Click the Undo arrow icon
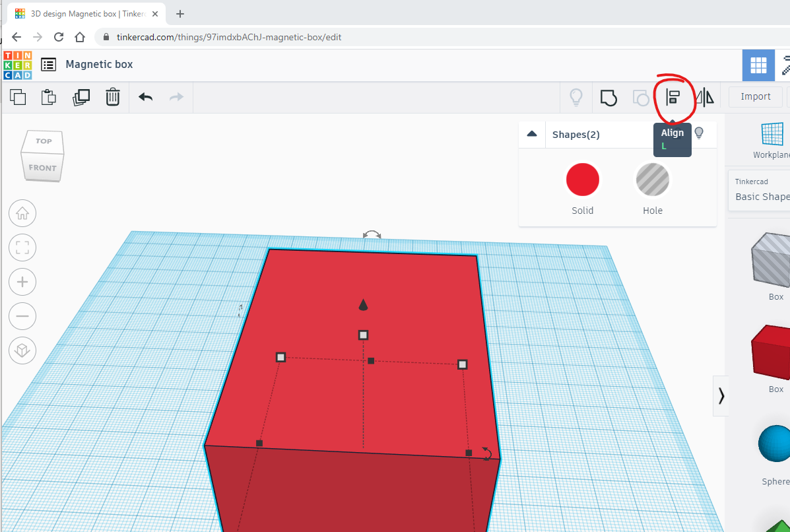 point(146,96)
